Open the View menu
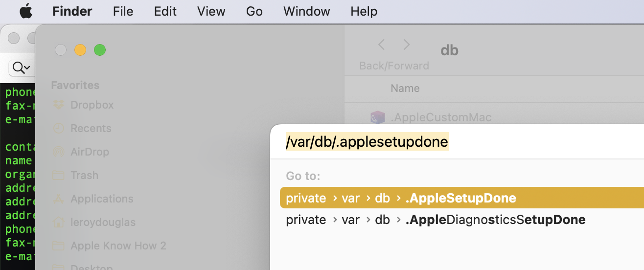 pos(211,11)
